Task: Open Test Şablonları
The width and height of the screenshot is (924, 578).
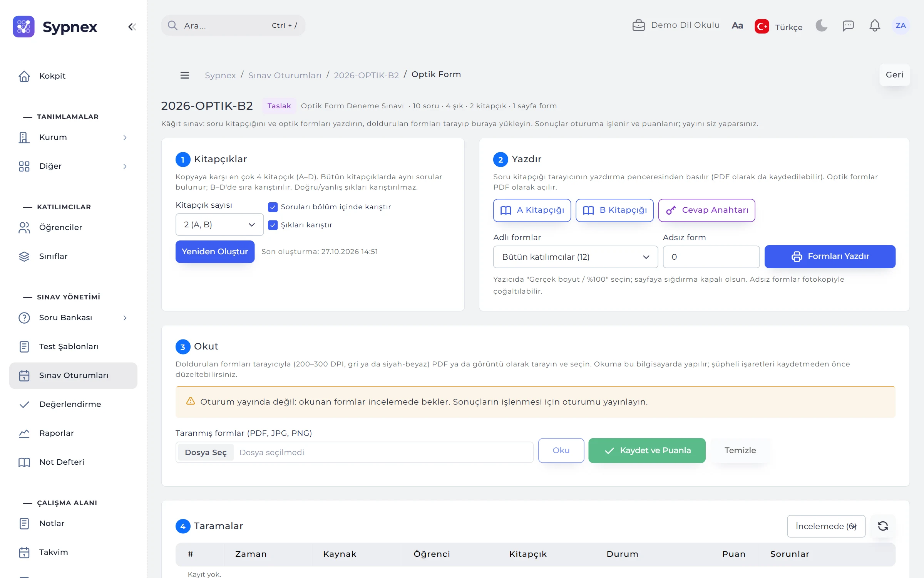Action: [x=73, y=346]
